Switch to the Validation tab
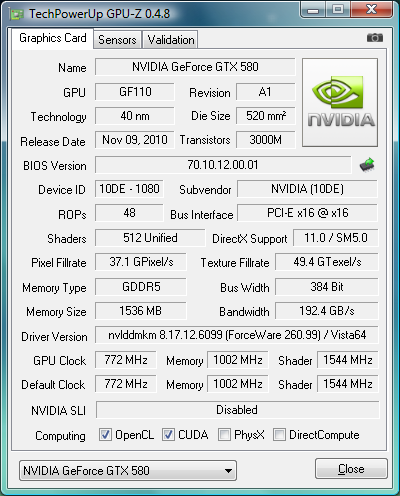400x496 pixels. pyautogui.click(x=171, y=40)
